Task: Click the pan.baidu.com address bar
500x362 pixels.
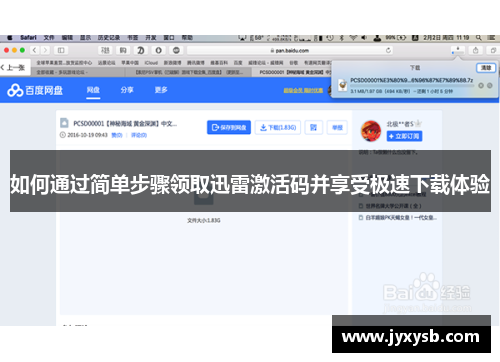Action: tap(290, 50)
